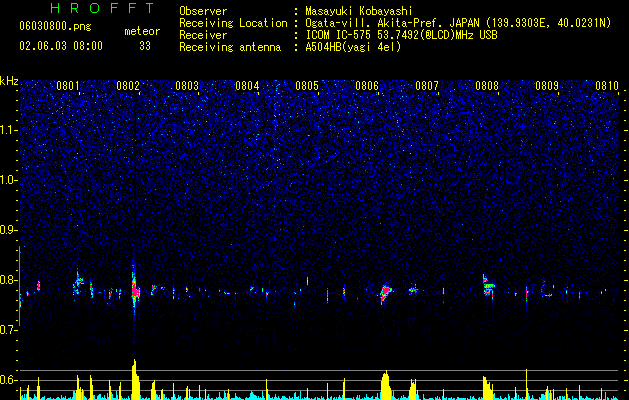Click the Receiver label

[203, 35]
